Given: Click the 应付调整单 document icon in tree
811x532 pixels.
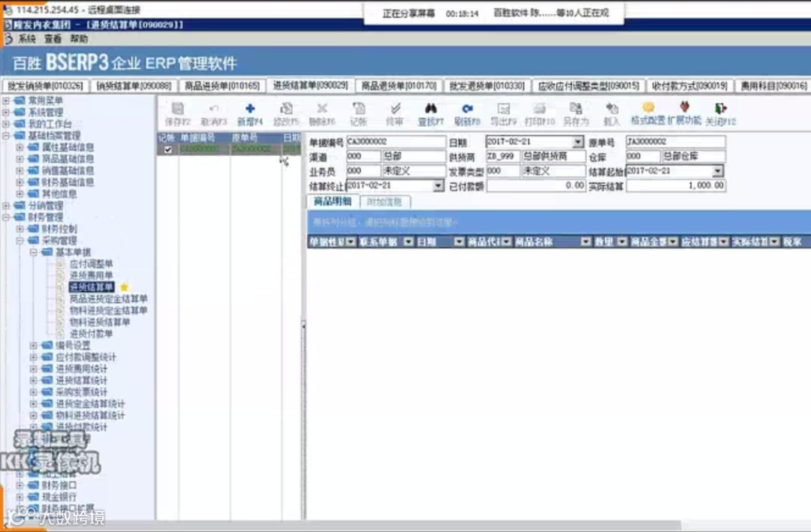Looking at the screenshot, I should click(61, 263).
